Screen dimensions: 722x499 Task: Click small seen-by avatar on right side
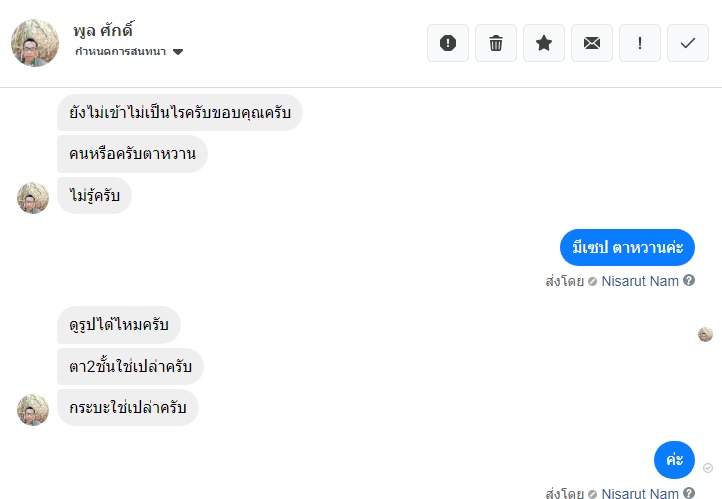tap(705, 334)
